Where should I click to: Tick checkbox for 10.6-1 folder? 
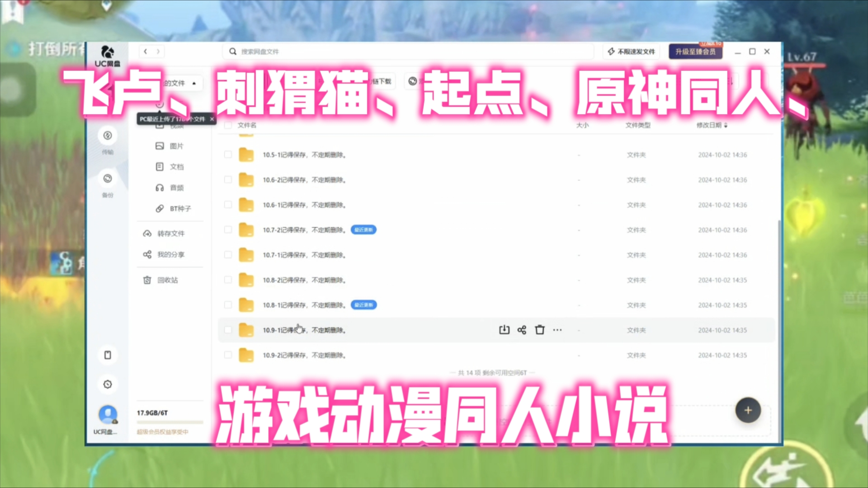228,205
